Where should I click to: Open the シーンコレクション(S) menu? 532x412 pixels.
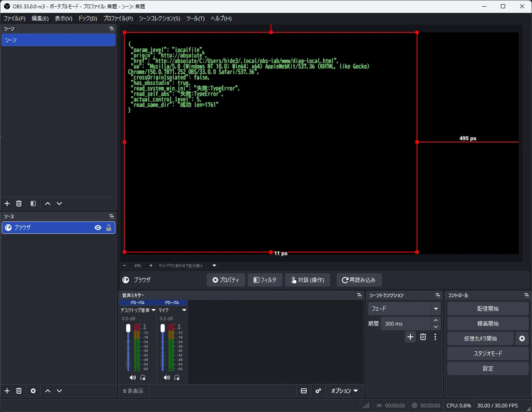coord(159,18)
